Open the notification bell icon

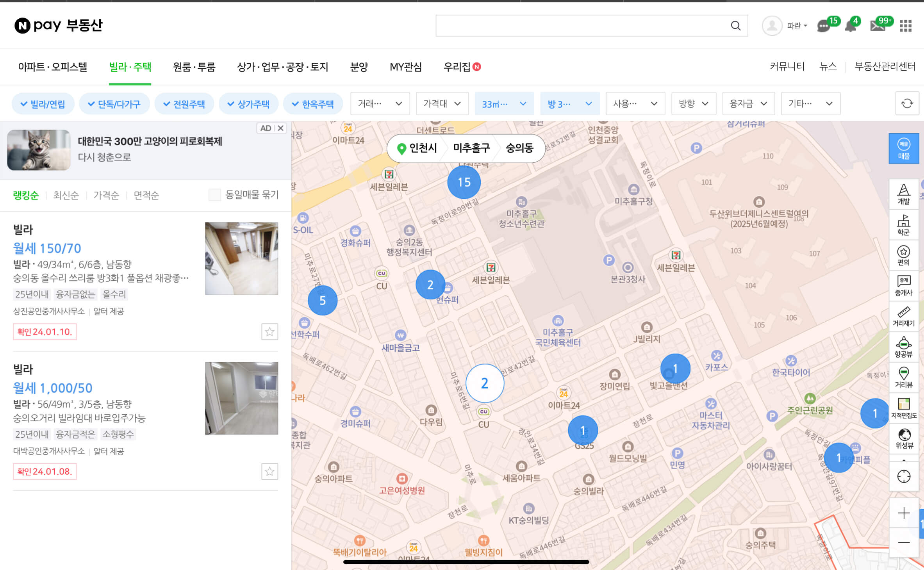click(x=850, y=26)
